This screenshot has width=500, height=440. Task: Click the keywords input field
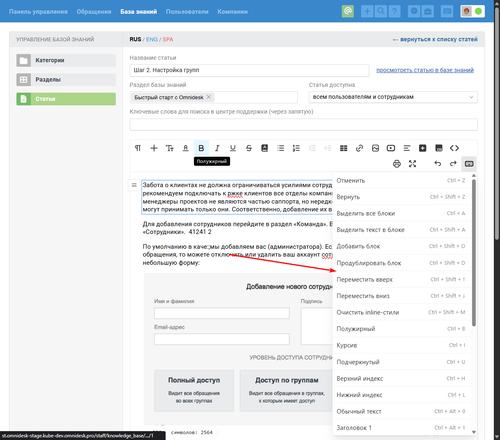coord(303,124)
